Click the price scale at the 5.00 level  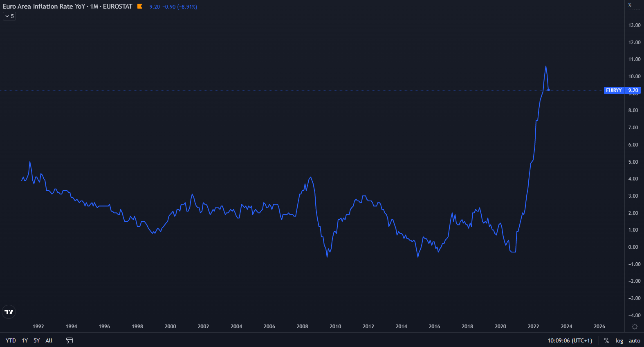click(x=633, y=162)
